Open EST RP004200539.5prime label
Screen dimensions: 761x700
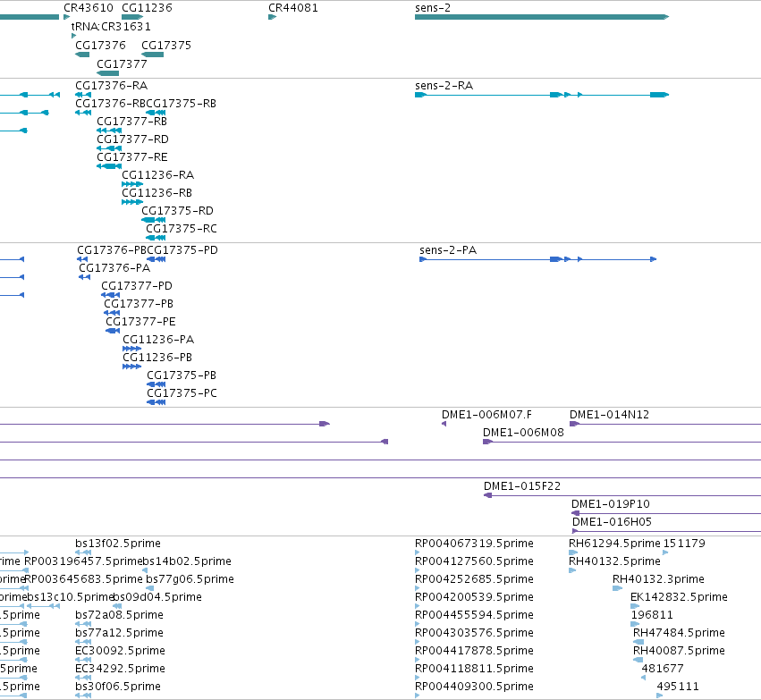474,597
